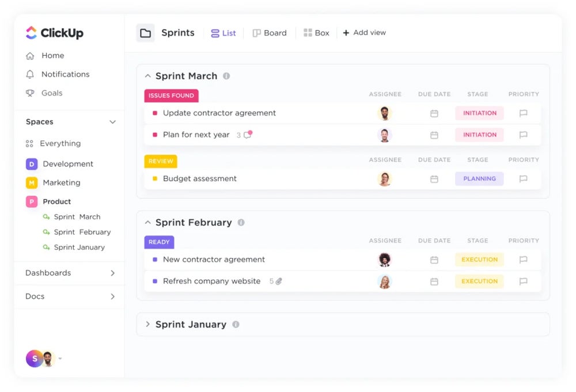Set due date for Budget assessment

(434, 179)
